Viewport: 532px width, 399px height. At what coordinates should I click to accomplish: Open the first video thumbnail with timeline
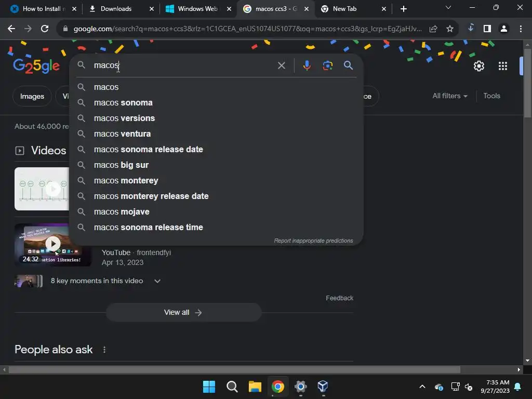[42, 189]
